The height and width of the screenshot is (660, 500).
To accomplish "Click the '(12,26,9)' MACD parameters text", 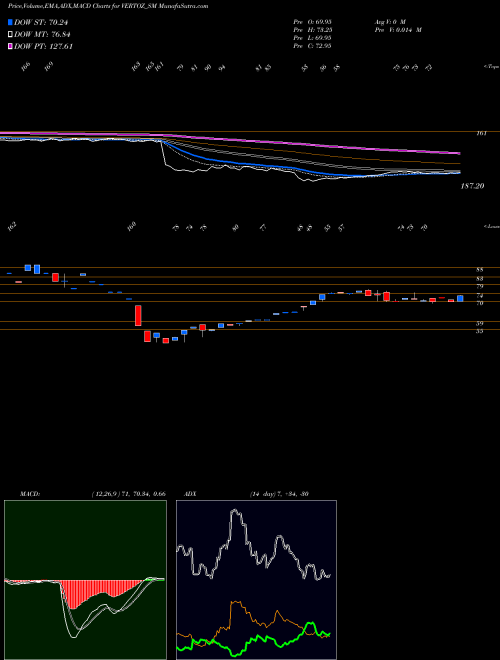I will coord(105,494).
